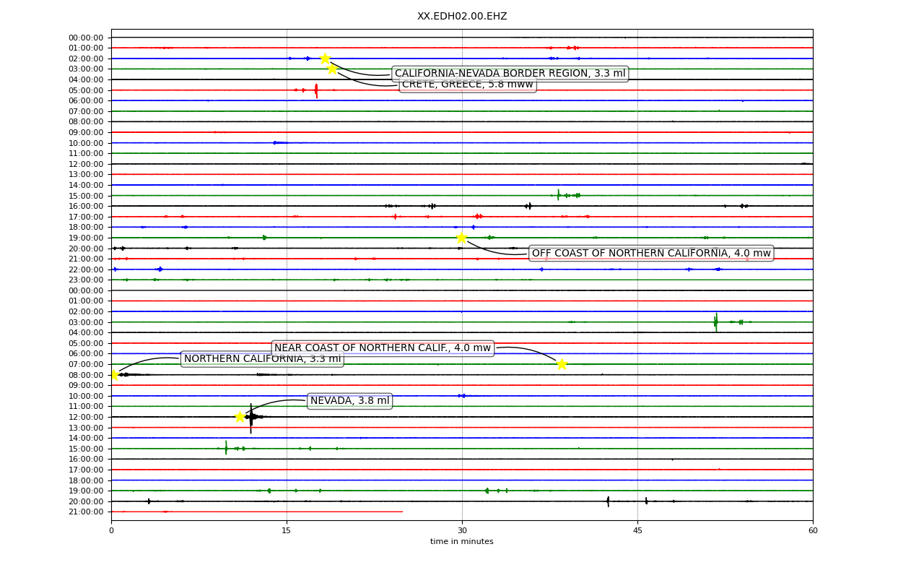The image size is (924, 578).
Task: Click the yellow star for Crete, Greece event
Action: click(x=332, y=69)
